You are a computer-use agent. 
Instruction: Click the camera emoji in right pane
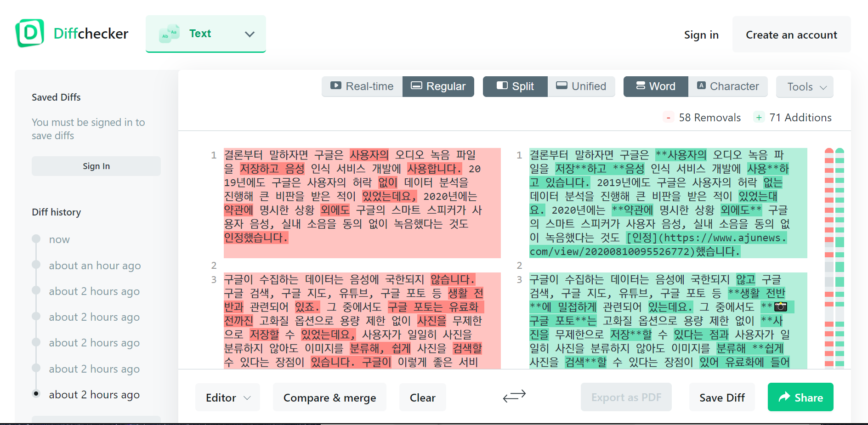click(x=781, y=306)
